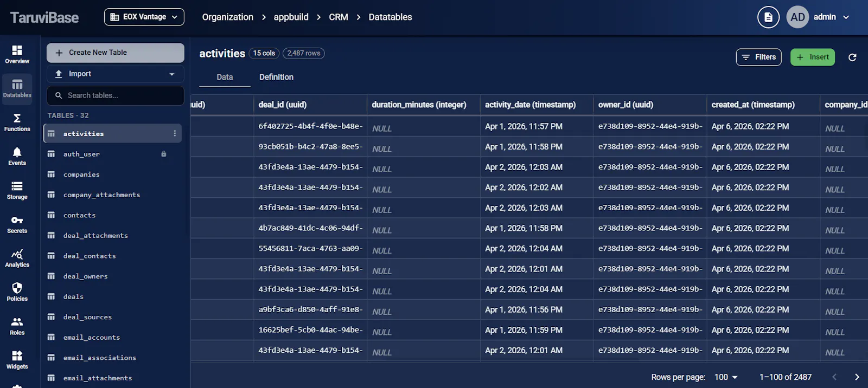Click deal_id cell 93cb051b-b4c2-47a8-8ee5-

[x=310, y=147]
